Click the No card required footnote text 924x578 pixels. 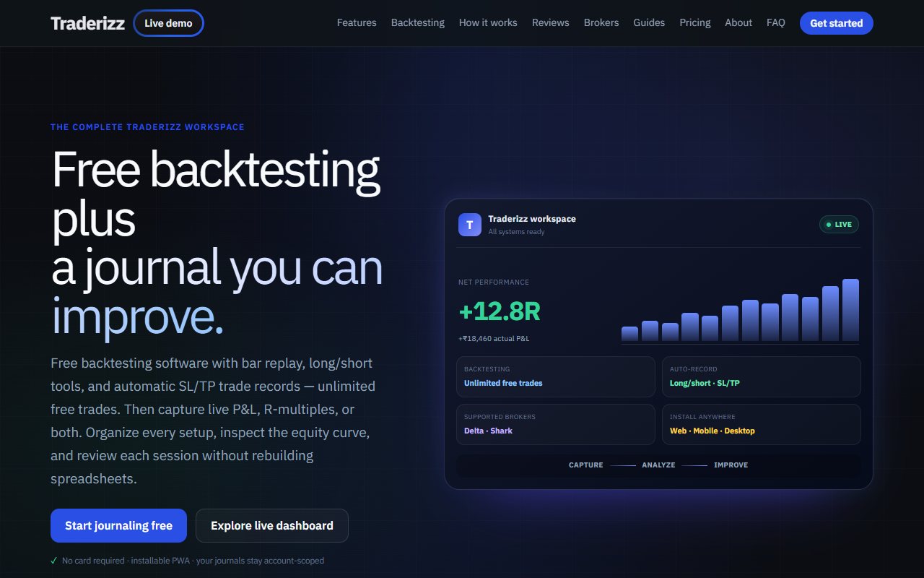[x=193, y=561]
